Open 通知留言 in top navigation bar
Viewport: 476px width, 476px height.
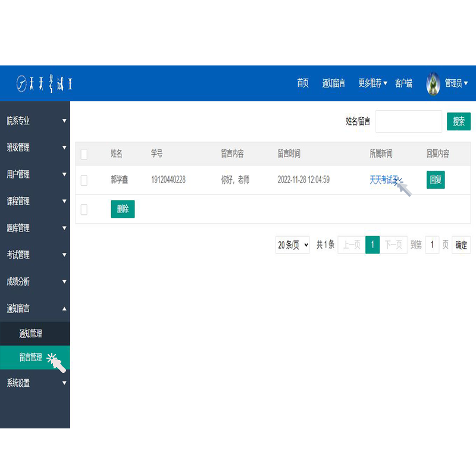(x=333, y=83)
